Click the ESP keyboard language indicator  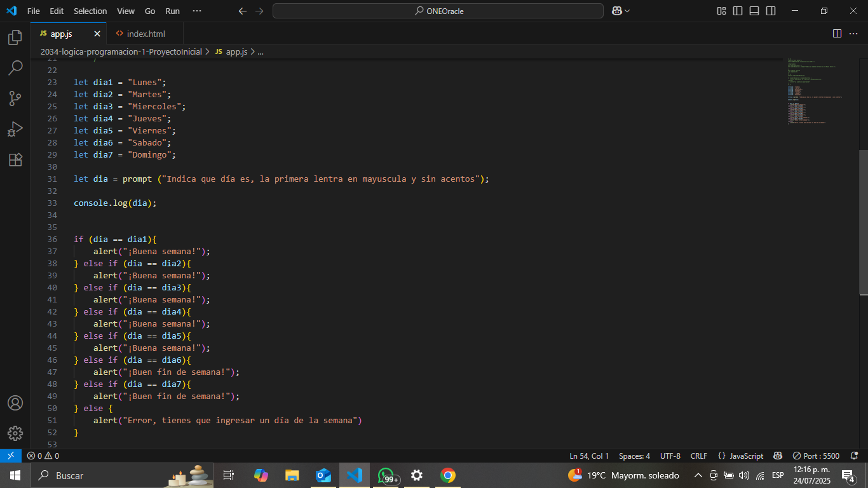[778, 475]
